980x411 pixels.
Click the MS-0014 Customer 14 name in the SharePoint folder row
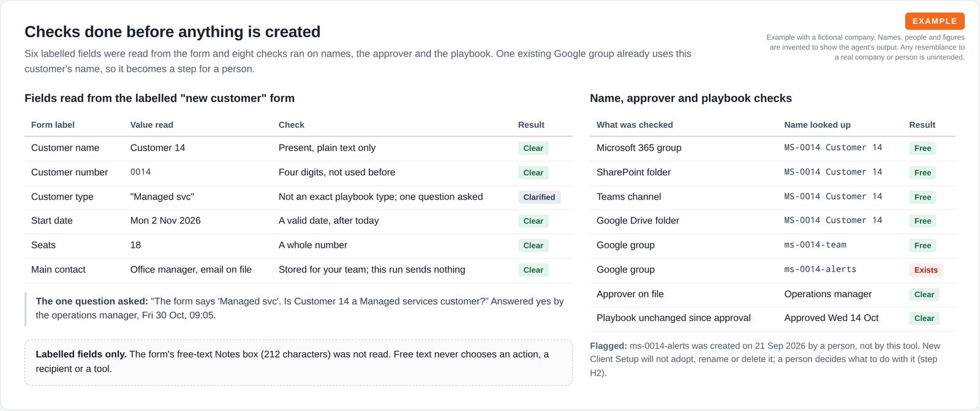coord(833,172)
